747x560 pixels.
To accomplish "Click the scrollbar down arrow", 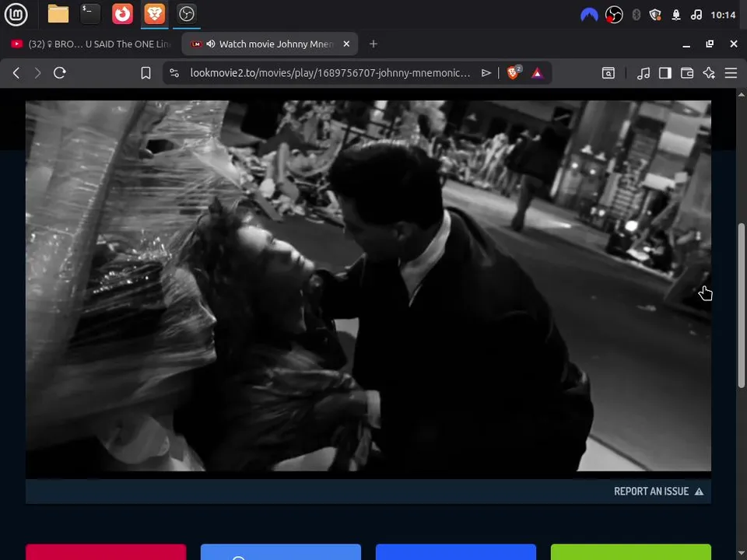I will pyautogui.click(x=742, y=552).
